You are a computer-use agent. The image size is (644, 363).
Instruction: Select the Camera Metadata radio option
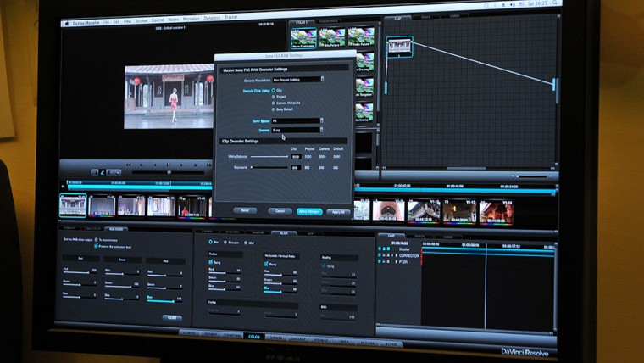(274, 103)
